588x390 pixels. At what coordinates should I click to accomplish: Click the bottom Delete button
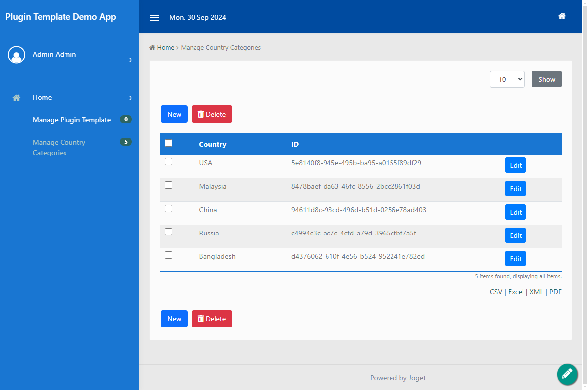point(211,318)
